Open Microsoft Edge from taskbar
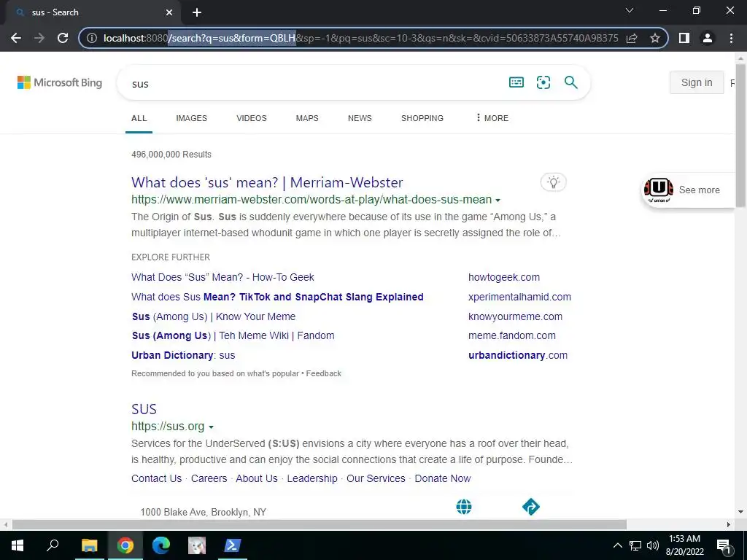 (161, 545)
